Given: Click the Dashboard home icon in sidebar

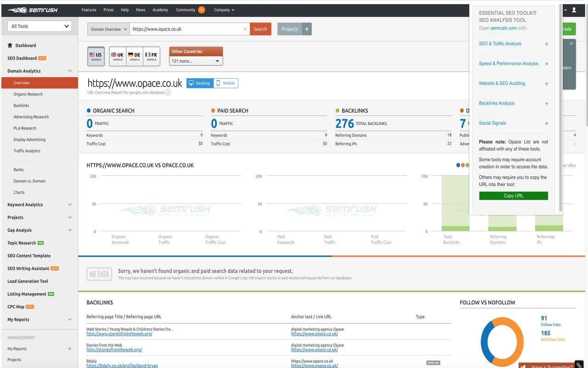Looking at the screenshot, I should [9, 46].
